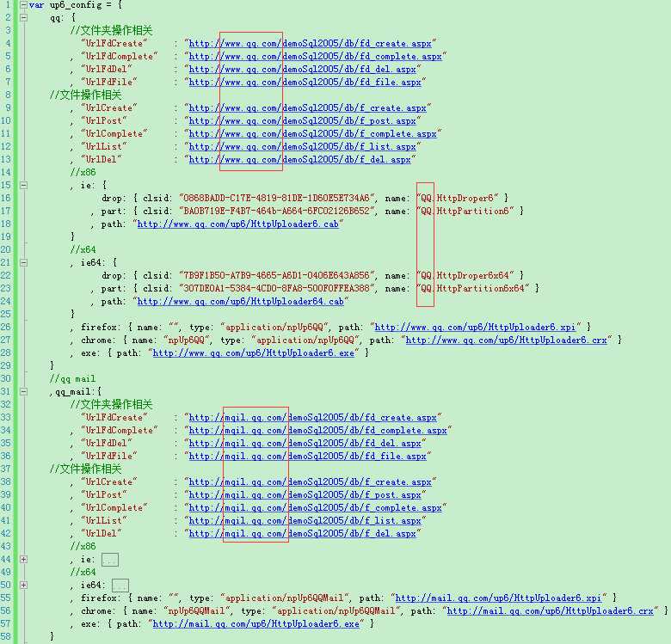
Task: Collapse the ie block on line 15
Action: pyautogui.click(x=24, y=185)
